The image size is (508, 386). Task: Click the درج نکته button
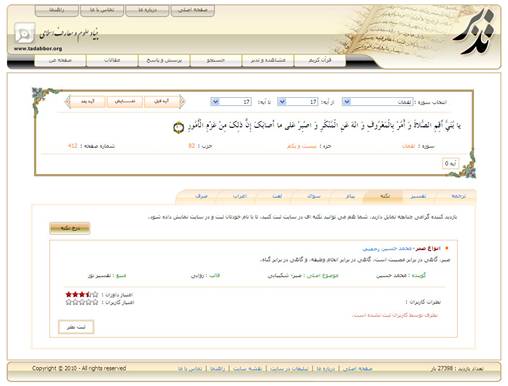pos(70,228)
